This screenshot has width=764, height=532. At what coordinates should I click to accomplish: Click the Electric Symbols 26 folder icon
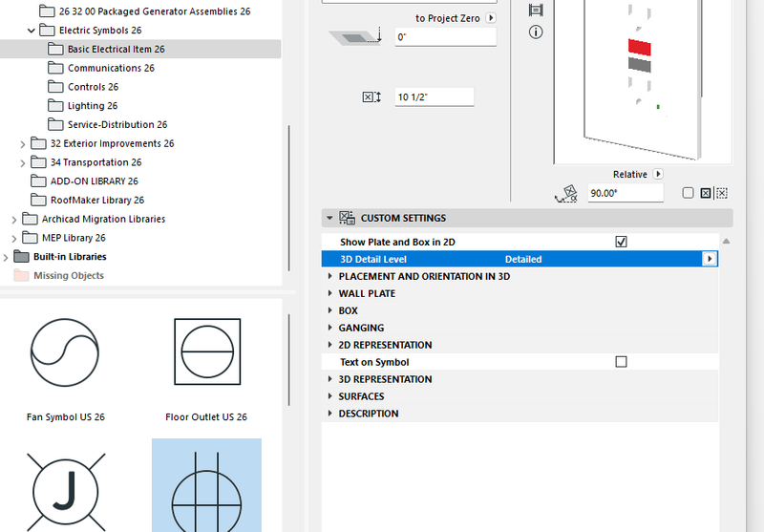coord(47,31)
